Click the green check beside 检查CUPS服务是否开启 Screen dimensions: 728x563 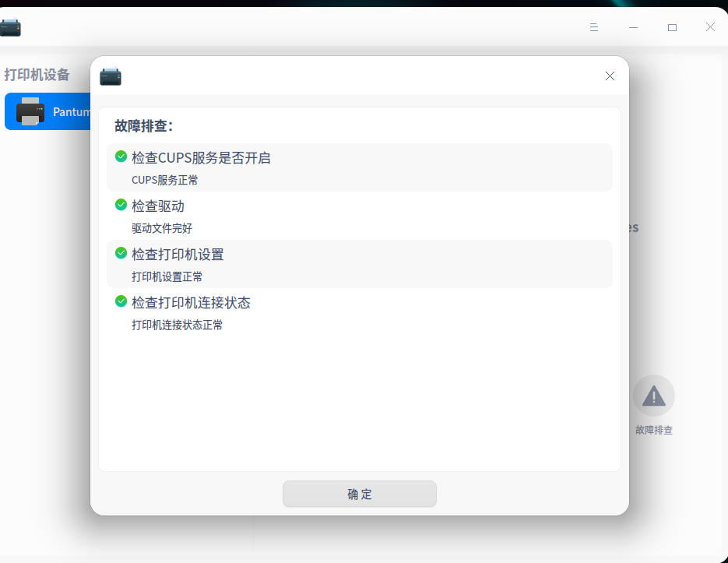tap(121, 157)
